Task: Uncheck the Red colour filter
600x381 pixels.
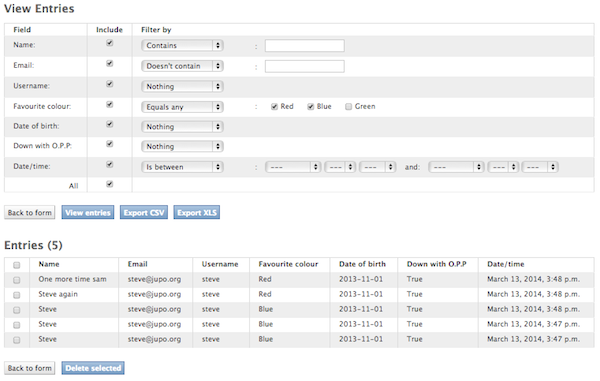Action: [274, 107]
